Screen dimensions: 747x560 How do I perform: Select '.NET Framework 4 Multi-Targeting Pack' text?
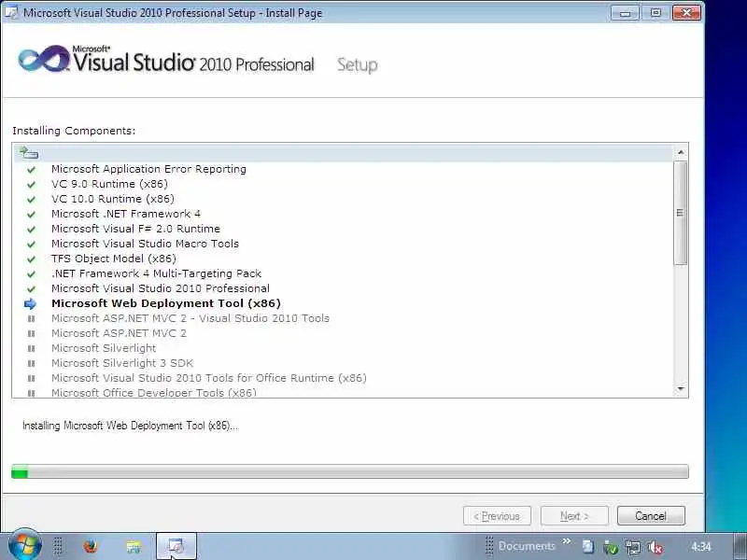click(x=157, y=273)
